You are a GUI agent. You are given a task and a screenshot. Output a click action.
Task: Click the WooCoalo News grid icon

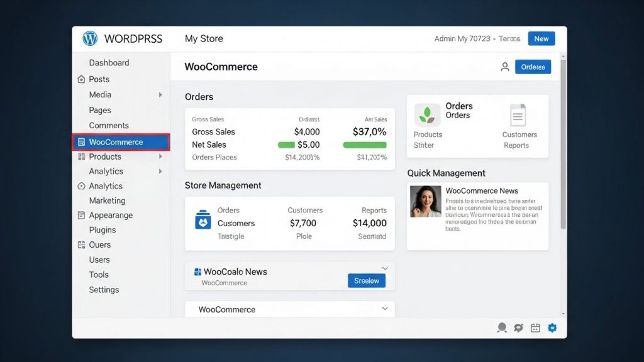point(197,271)
